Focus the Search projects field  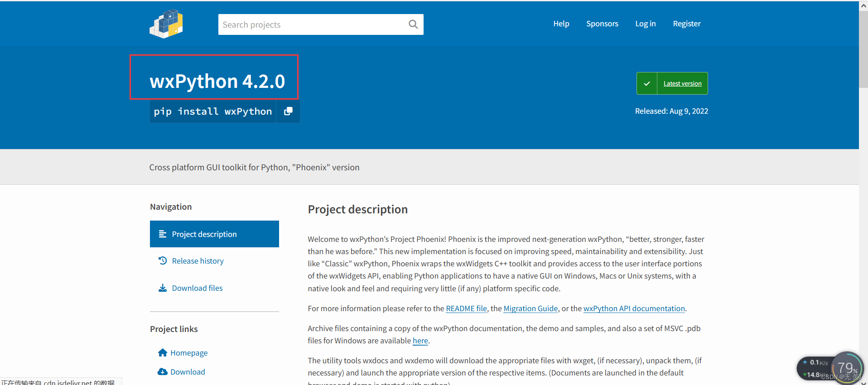coord(321,24)
